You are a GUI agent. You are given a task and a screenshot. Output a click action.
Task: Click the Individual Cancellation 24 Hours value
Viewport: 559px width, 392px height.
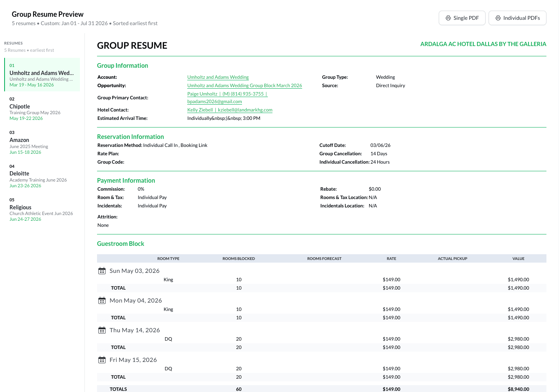380,162
